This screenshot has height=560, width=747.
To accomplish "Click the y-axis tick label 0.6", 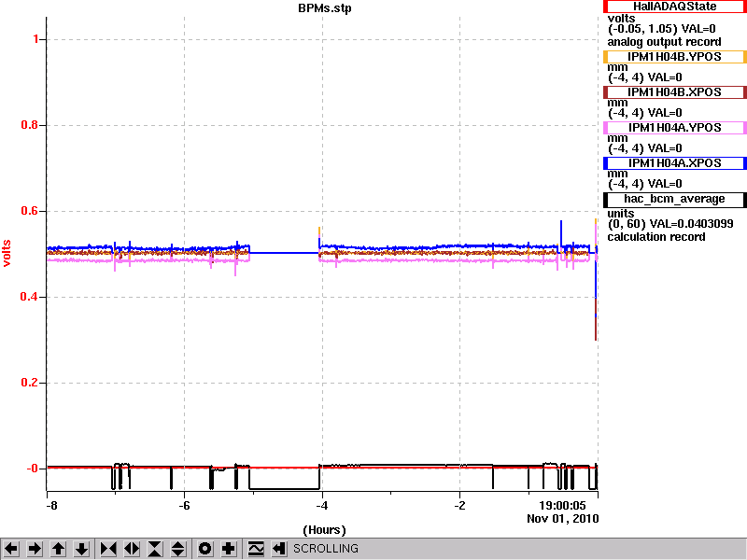I will [30, 211].
